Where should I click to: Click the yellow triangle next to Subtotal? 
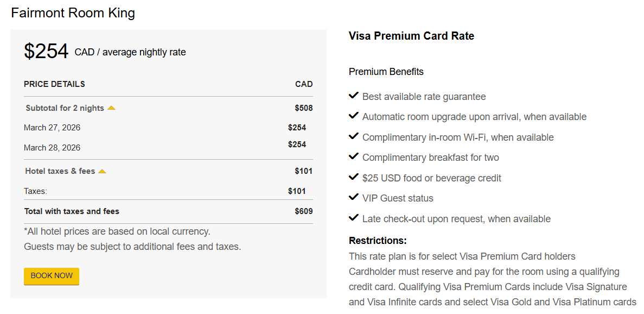click(111, 108)
